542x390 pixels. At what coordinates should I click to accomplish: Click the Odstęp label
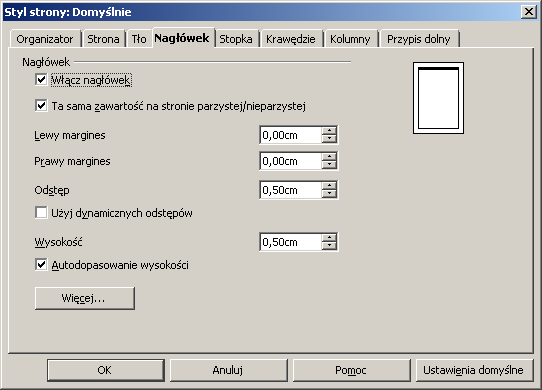point(52,190)
